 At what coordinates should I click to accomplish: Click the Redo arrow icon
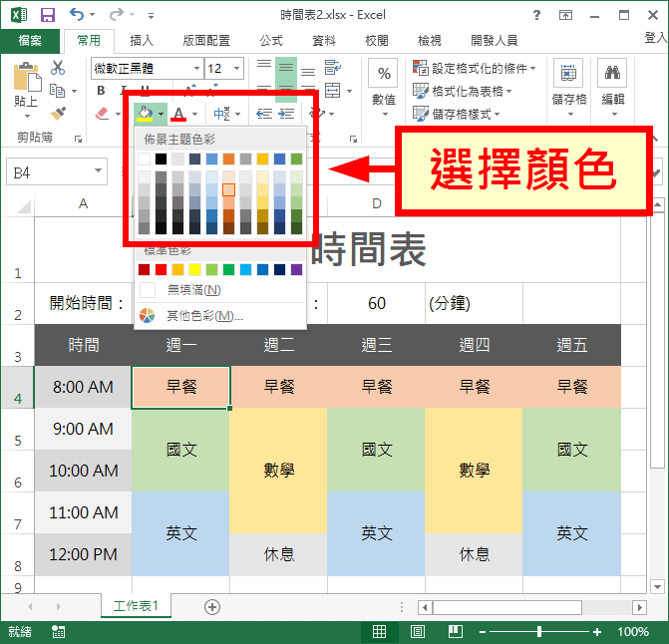coord(116,15)
